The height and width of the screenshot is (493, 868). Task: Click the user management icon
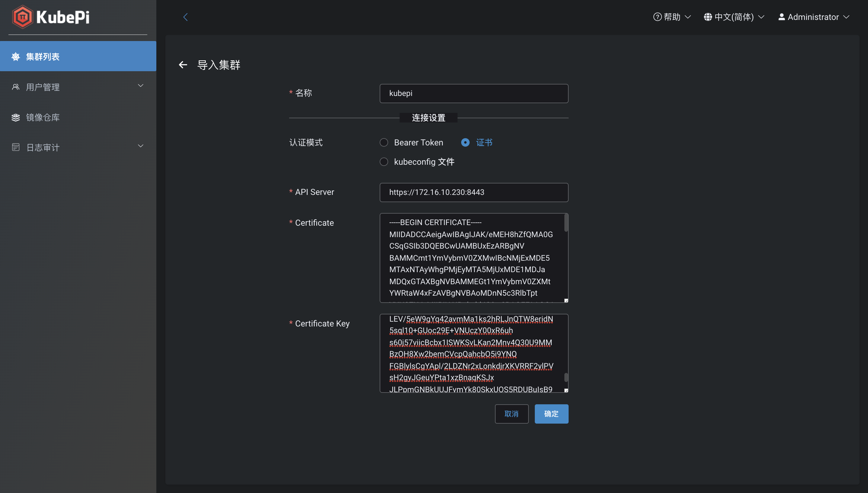(x=16, y=87)
